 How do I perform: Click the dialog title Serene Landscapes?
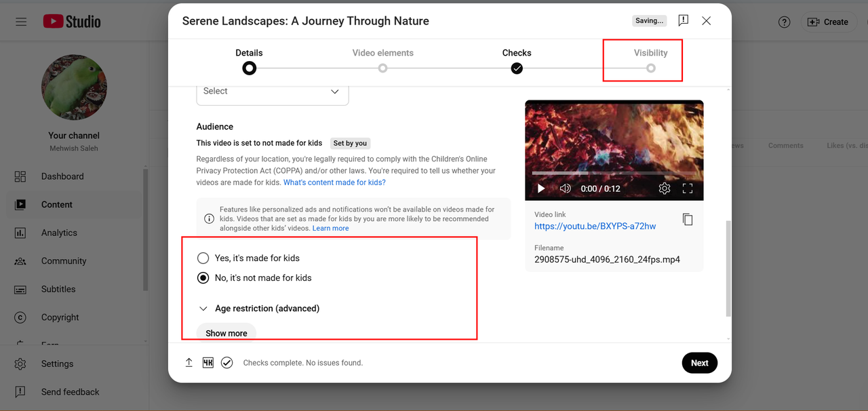306,21
